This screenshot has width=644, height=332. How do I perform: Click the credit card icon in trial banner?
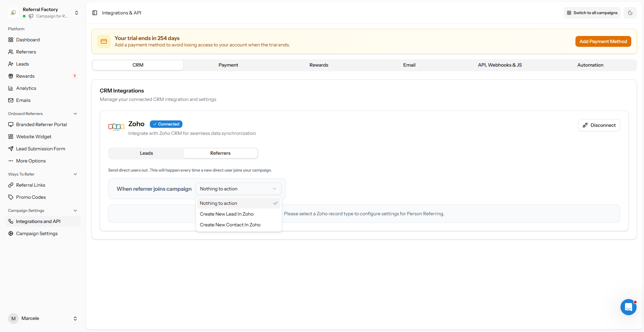(104, 41)
